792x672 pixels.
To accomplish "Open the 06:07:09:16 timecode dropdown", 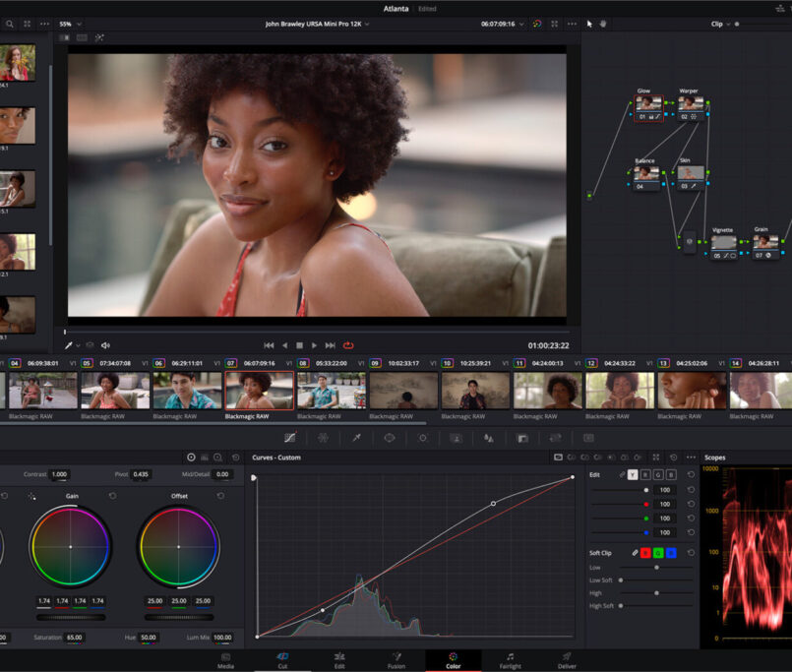I will [502, 24].
